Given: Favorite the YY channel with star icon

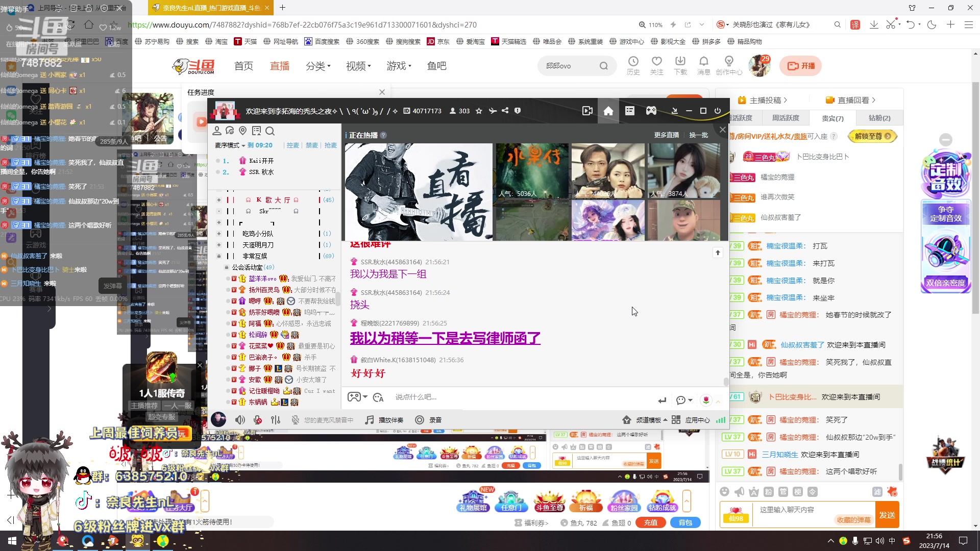Looking at the screenshot, I should point(479,111).
